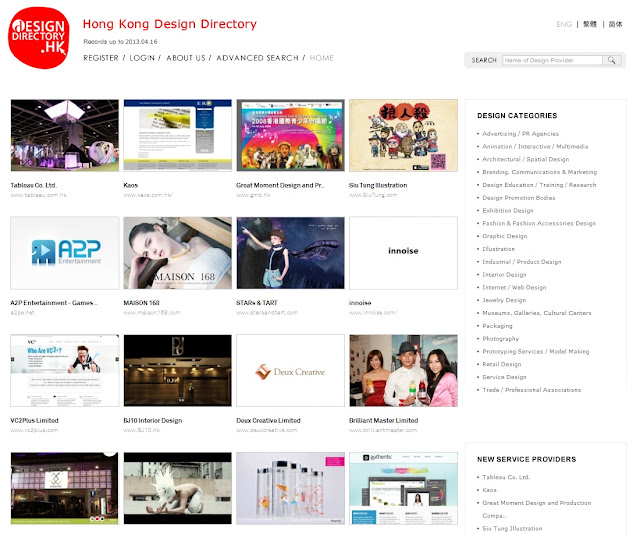Open the innoise logo thumbnail
The height and width of the screenshot is (534, 640).
(403, 253)
